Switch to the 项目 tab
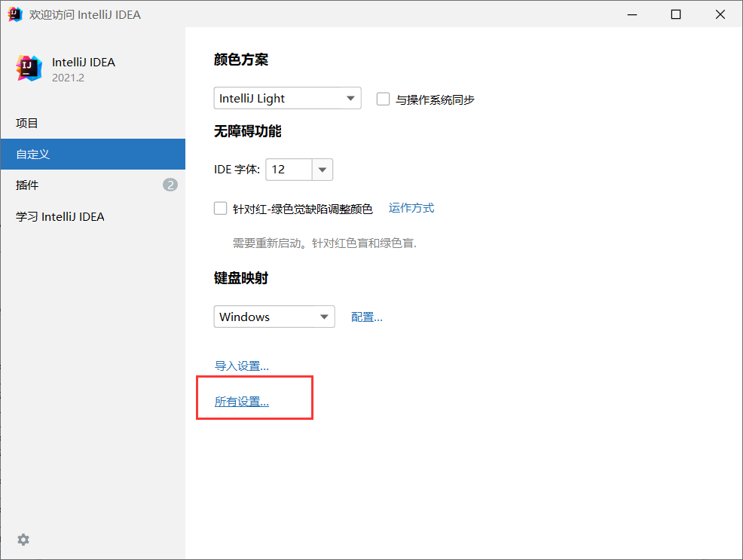The height and width of the screenshot is (560, 743). click(93, 123)
